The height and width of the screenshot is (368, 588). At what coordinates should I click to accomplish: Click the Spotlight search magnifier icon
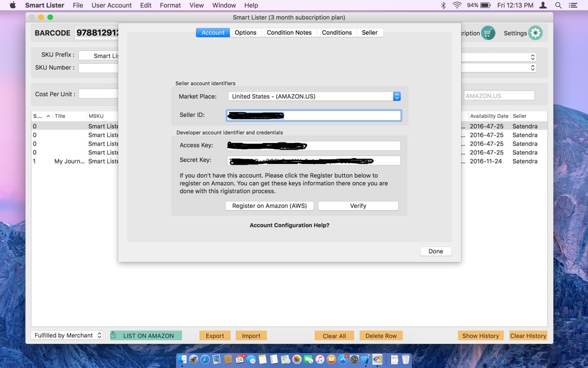point(558,5)
